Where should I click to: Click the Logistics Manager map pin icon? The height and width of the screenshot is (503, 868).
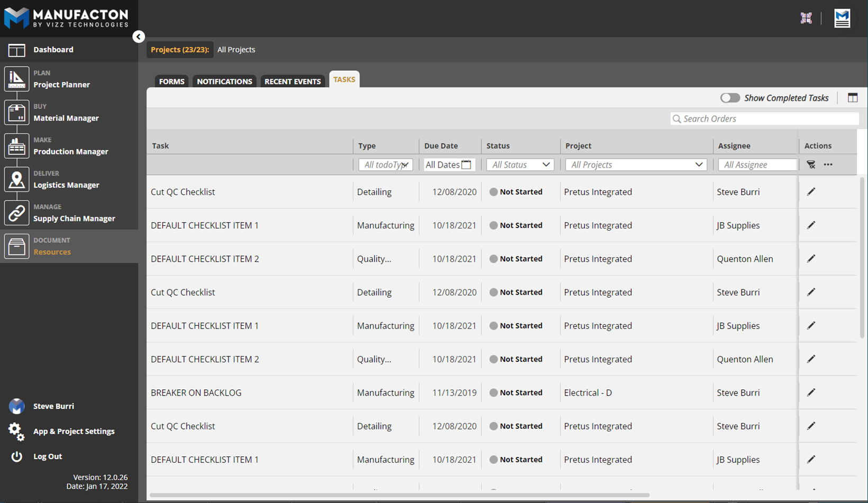click(16, 179)
